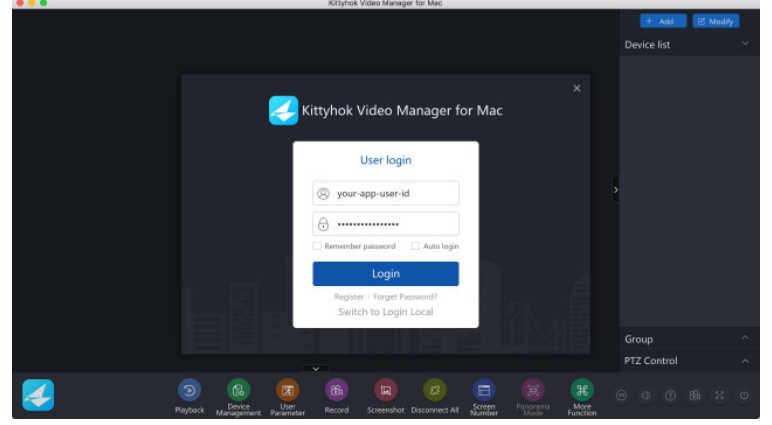Click the Login button
772x425 pixels.
point(386,274)
